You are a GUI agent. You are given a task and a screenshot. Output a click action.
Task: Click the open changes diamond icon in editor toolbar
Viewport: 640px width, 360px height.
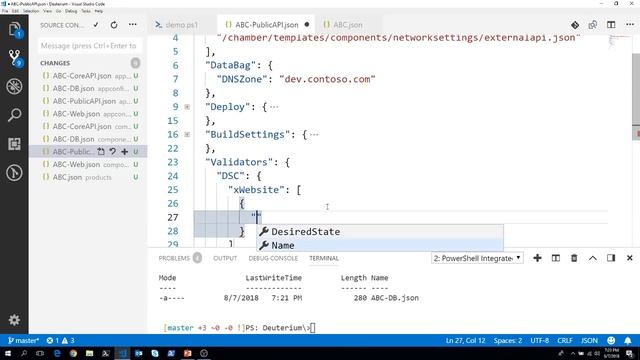(x=575, y=25)
